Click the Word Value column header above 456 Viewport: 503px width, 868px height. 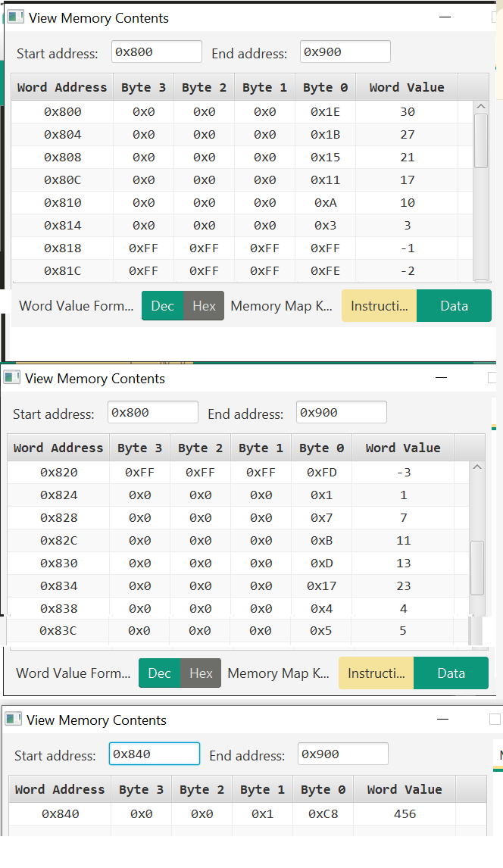(x=404, y=789)
